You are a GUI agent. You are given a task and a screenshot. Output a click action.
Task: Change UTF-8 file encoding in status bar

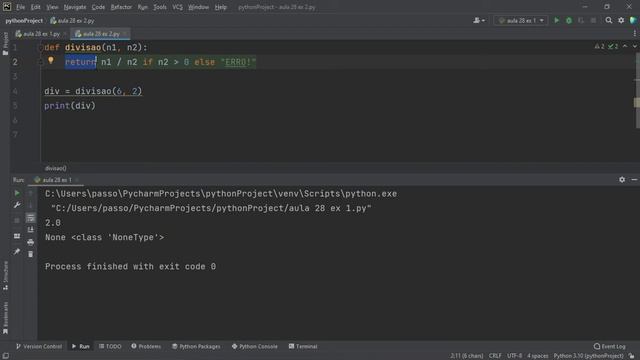click(x=514, y=356)
